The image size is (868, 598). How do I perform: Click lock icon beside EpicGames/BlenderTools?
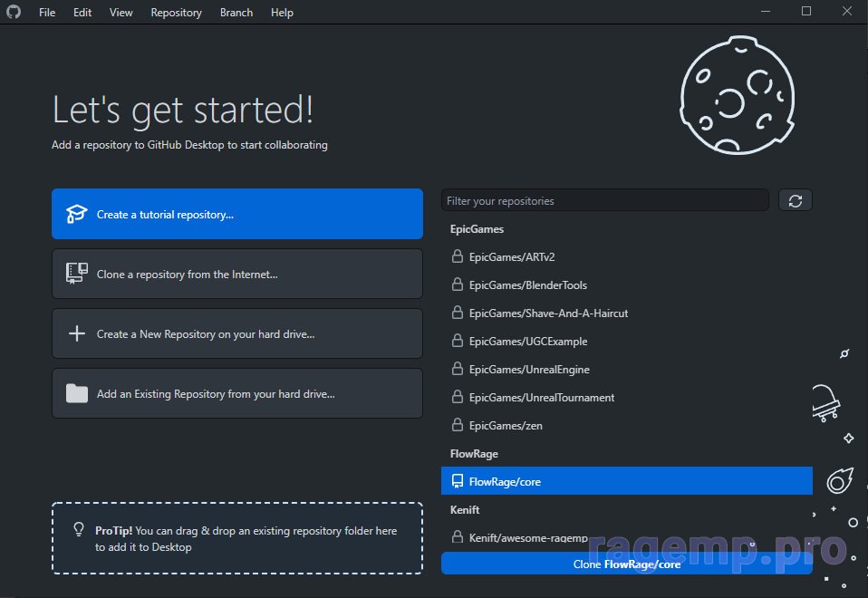[x=458, y=285]
